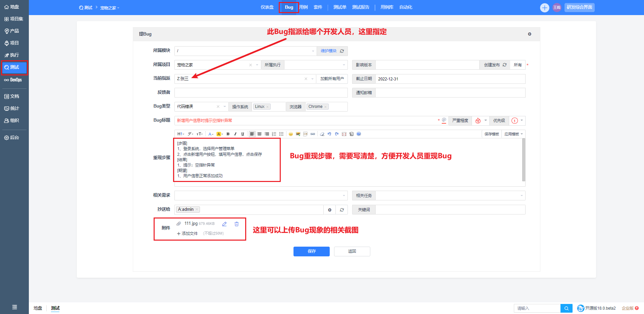Clear current assignee 张三
This screenshot has height=314, width=644.
[306, 79]
